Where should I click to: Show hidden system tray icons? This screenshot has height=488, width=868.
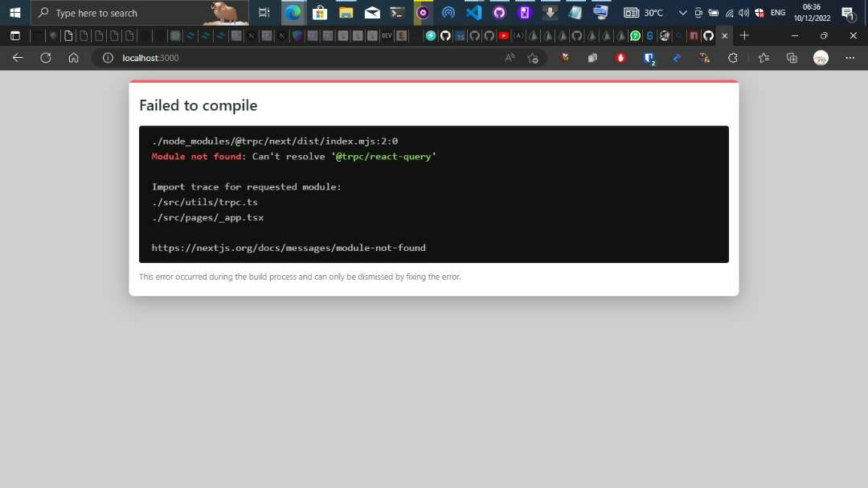682,13
